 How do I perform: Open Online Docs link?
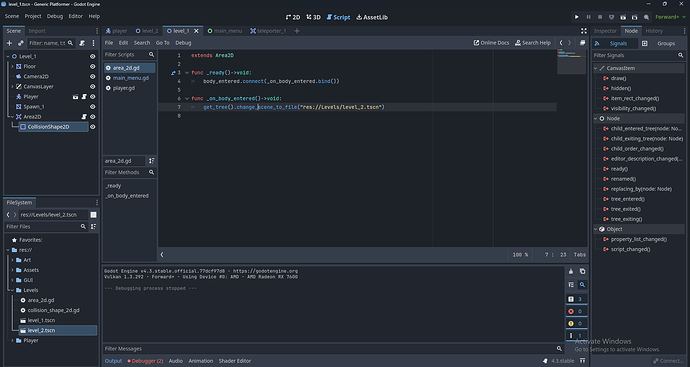pyautogui.click(x=491, y=43)
